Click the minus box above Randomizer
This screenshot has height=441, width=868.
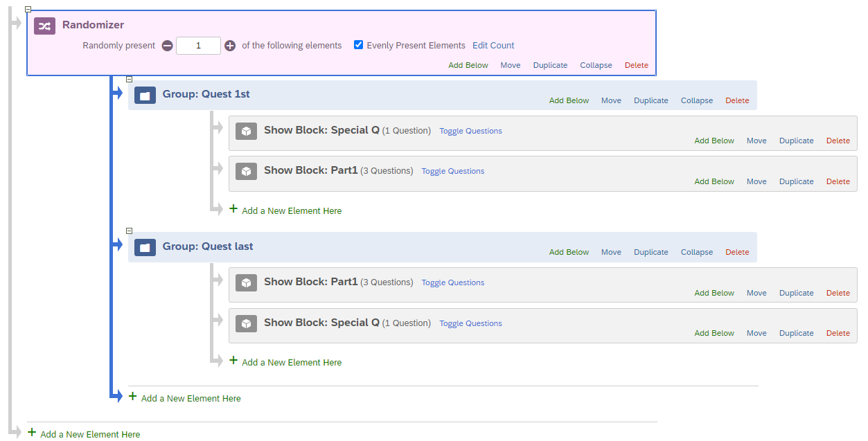click(x=28, y=9)
